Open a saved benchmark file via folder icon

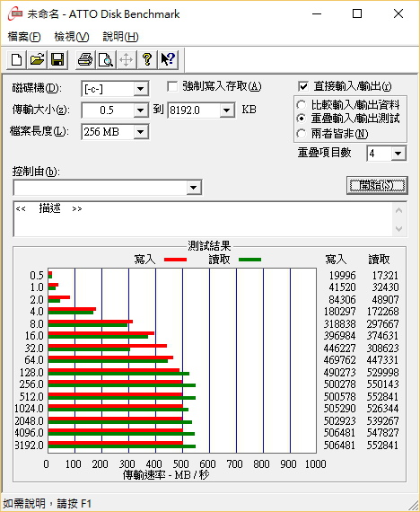[37, 60]
